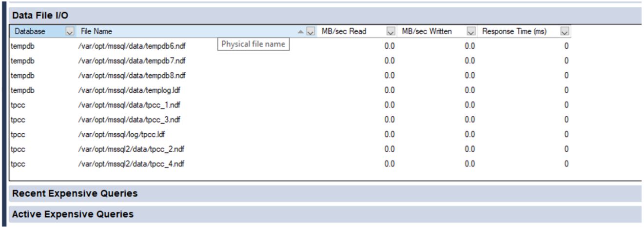Select the tempdb7.ndf file row
This screenshot has width=644, height=227.
pyautogui.click(x=132, y=61)
